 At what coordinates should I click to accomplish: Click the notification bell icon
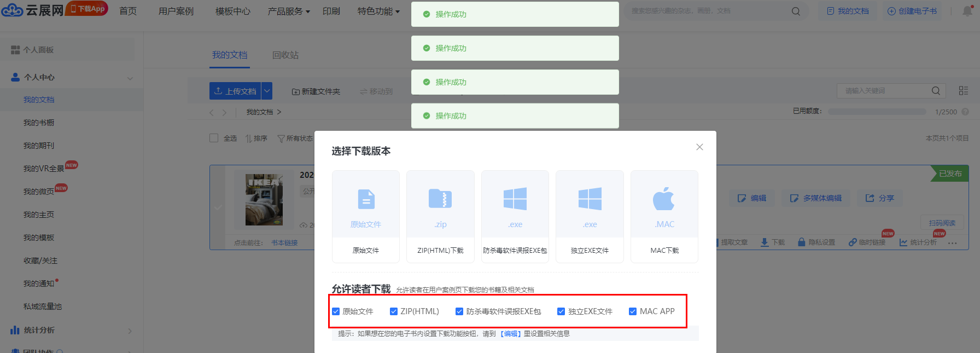967,11
